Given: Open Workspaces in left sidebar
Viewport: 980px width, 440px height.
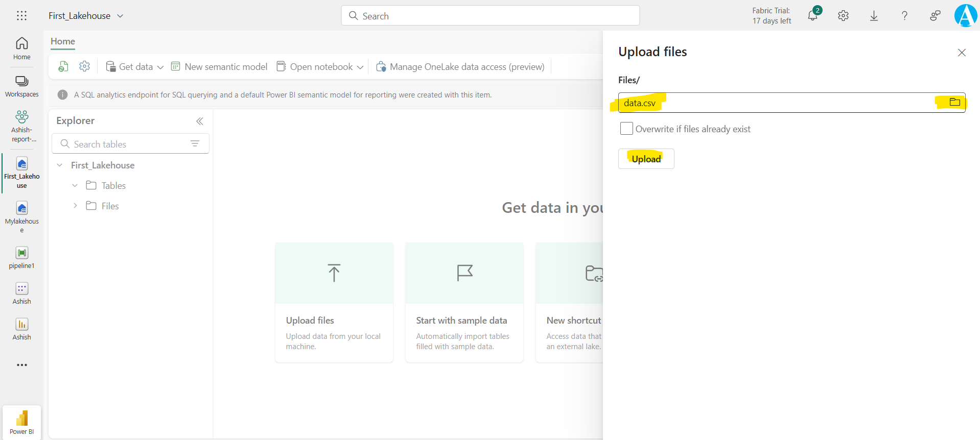Looking at the screenshot, I should (21, 86).
